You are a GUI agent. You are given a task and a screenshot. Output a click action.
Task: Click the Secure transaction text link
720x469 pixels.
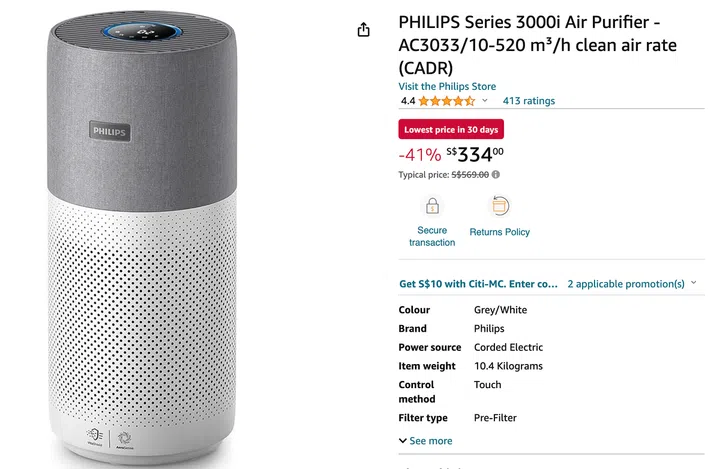coord(432,236)
